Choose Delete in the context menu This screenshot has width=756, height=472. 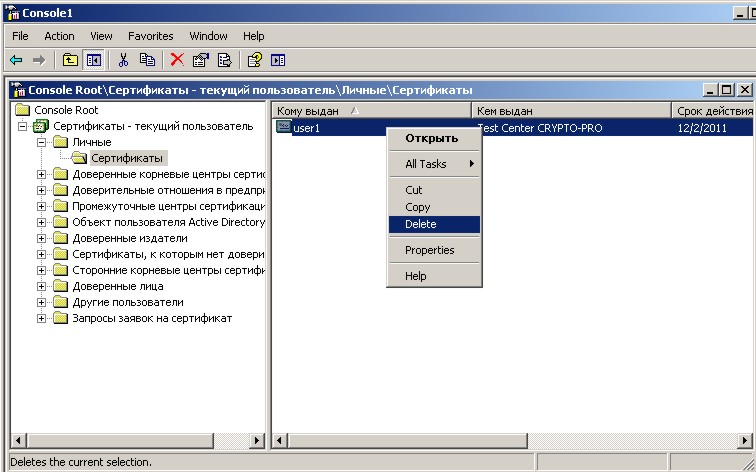click(x=421, y=224)
